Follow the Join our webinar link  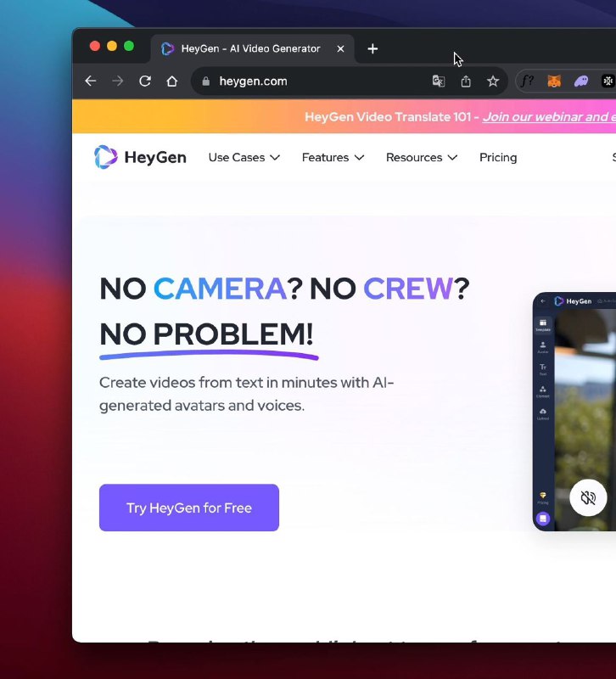549,117
